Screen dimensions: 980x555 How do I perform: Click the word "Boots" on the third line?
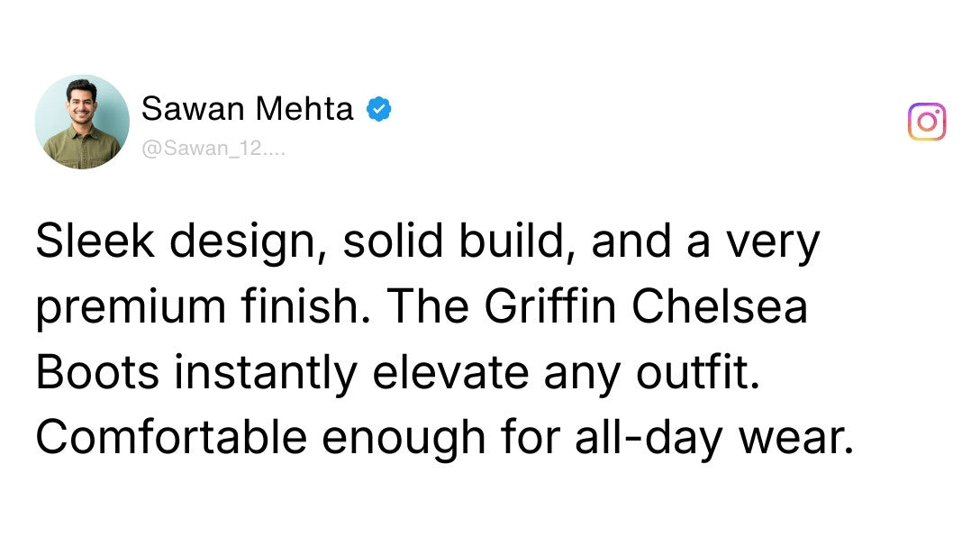tap(96, 372)
